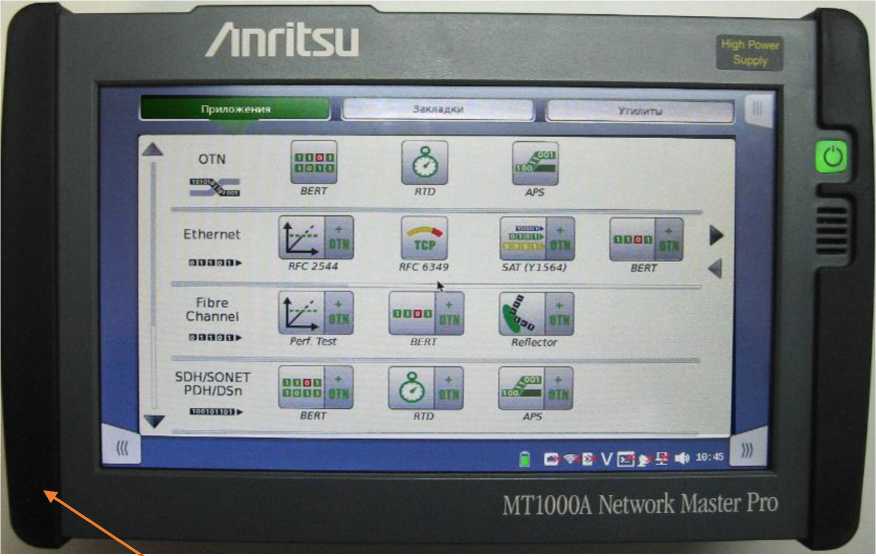Launch the SDH/SONET RTD test
876x556 pixels.
[425, 388]
